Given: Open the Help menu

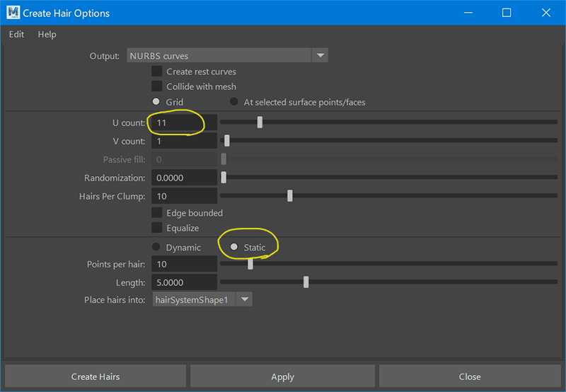Looking at the screenshot, I should click(47, 35).
